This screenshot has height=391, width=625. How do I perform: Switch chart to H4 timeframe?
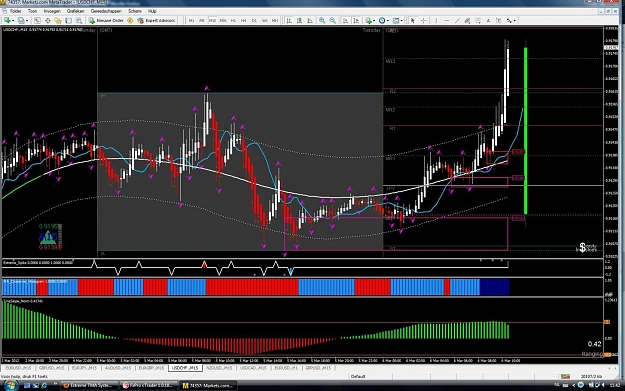244,20
